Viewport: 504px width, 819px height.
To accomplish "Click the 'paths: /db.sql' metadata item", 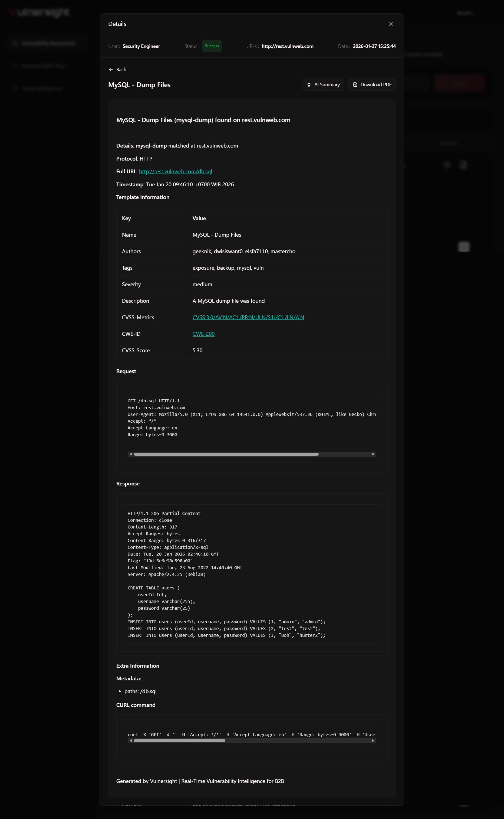I will [x=140, y=691].
